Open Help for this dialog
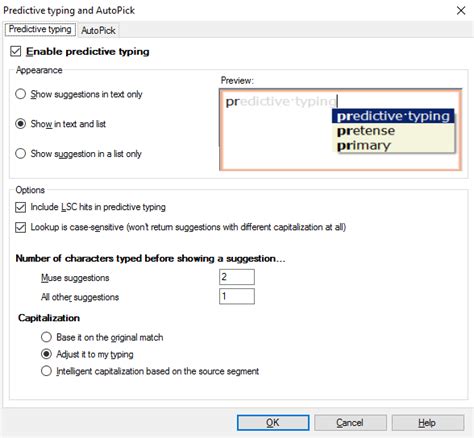 coord(427,423)
